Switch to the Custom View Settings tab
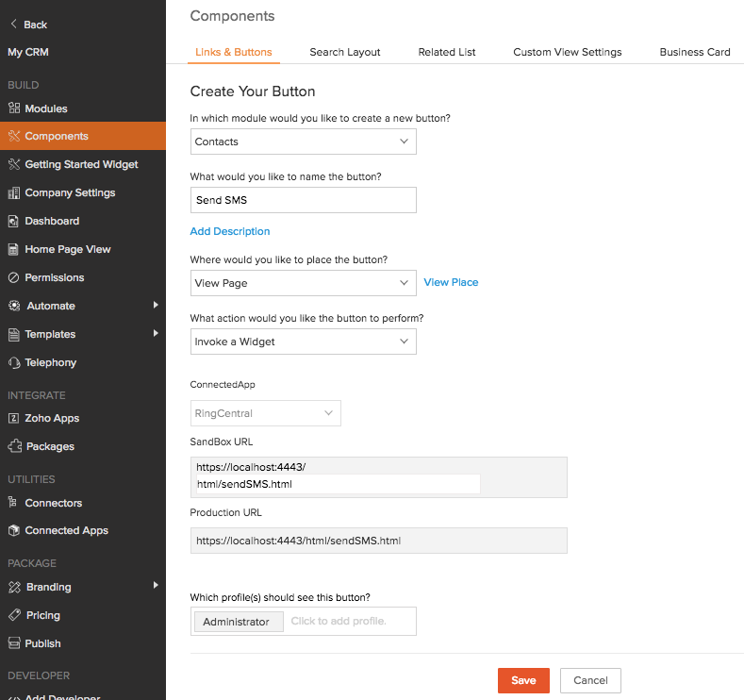This screenshot has height=700, width=744. pos(567,52)
